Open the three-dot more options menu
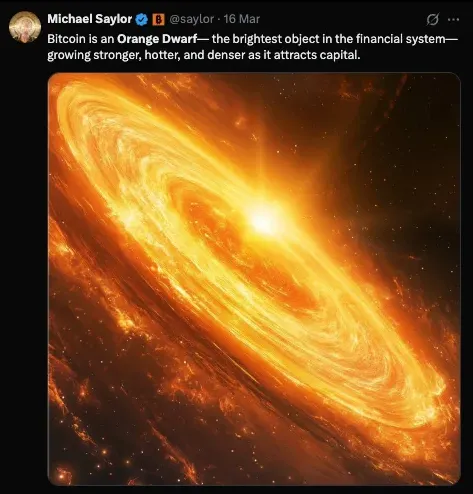Viewport: 473px width, 494px height. [x=453, y=20]
